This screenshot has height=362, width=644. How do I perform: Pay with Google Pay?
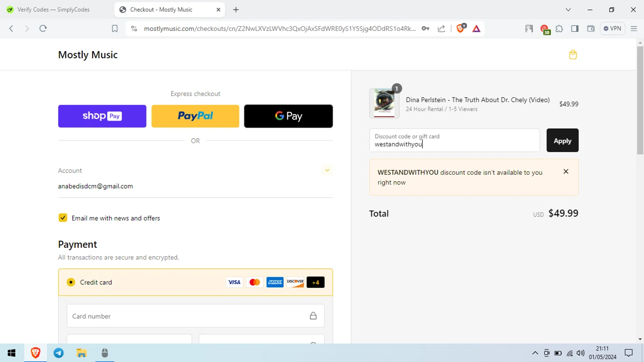point(289,116)
